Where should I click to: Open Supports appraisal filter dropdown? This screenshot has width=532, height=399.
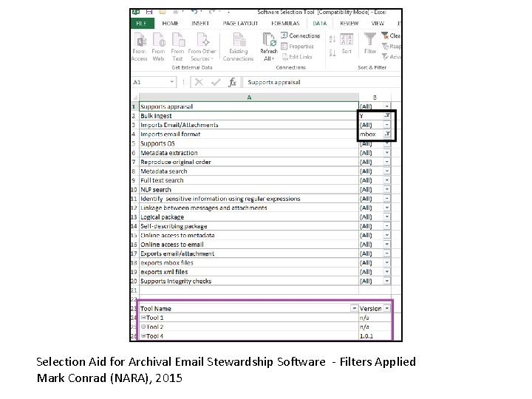click(x=386, y=106)
